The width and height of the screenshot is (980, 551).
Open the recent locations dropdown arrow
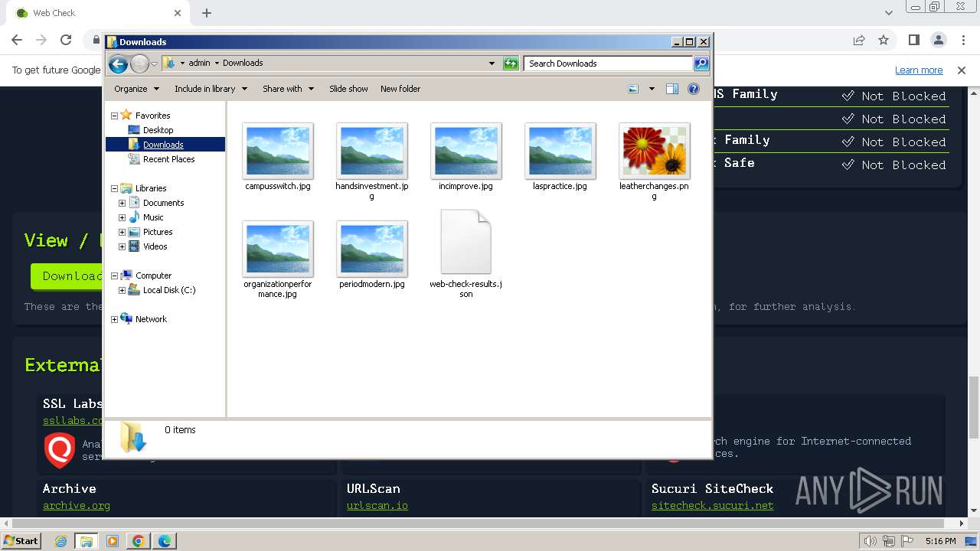click(x=155, y=64)
